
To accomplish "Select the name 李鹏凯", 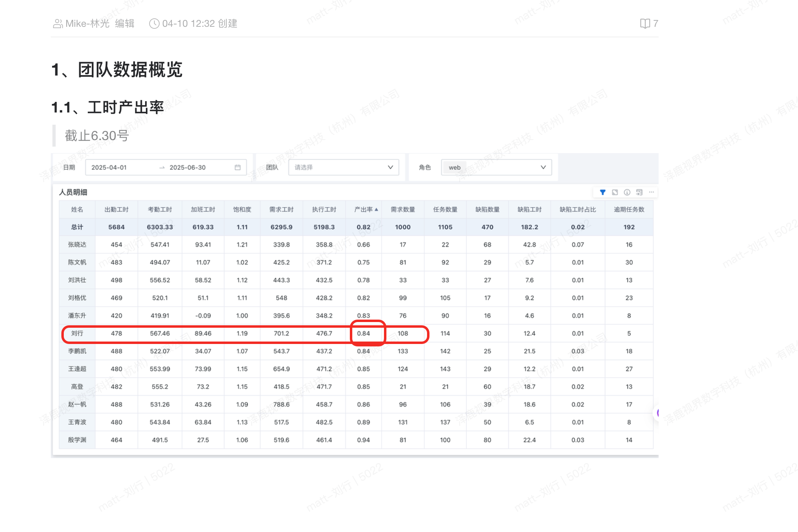I will tap(77, 351).
